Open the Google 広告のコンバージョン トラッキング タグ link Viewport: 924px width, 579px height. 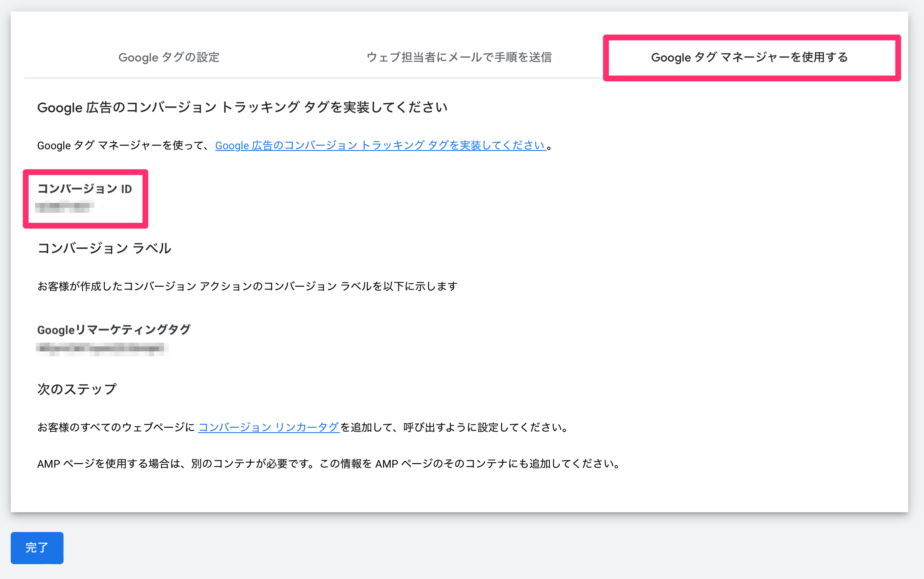pyautogui.click(x=381, y=146)
